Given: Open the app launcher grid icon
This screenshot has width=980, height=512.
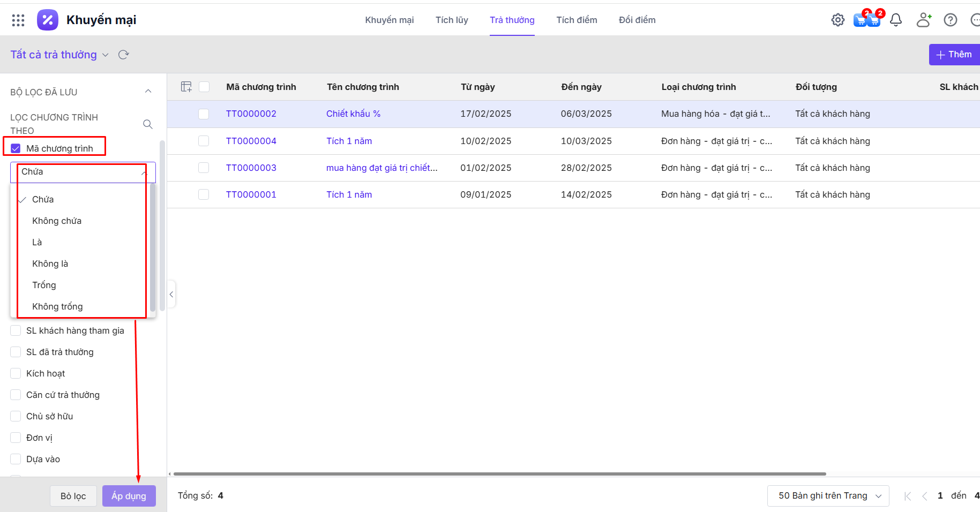Looking at the screenshot, I should point(18,20).
